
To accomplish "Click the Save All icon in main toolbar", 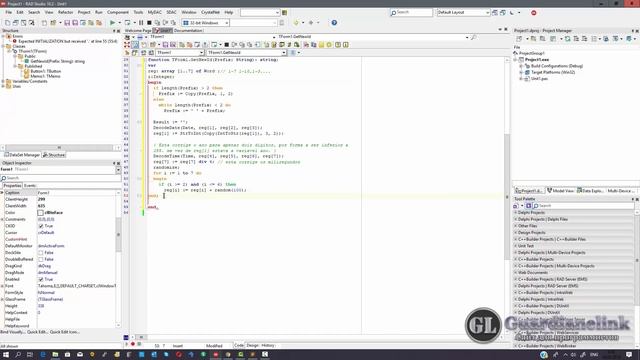I will click(75, 23).
